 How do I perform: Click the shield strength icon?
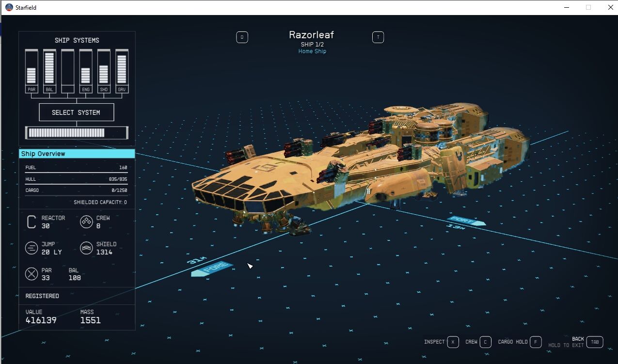click(86, 248)
